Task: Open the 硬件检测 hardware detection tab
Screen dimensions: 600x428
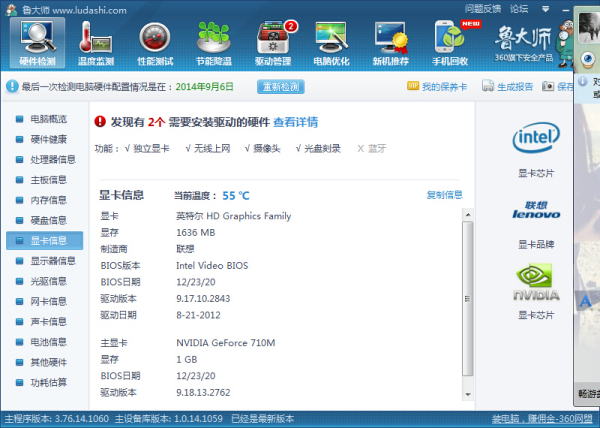Action: pyautogui.click(x=38, y=43)
